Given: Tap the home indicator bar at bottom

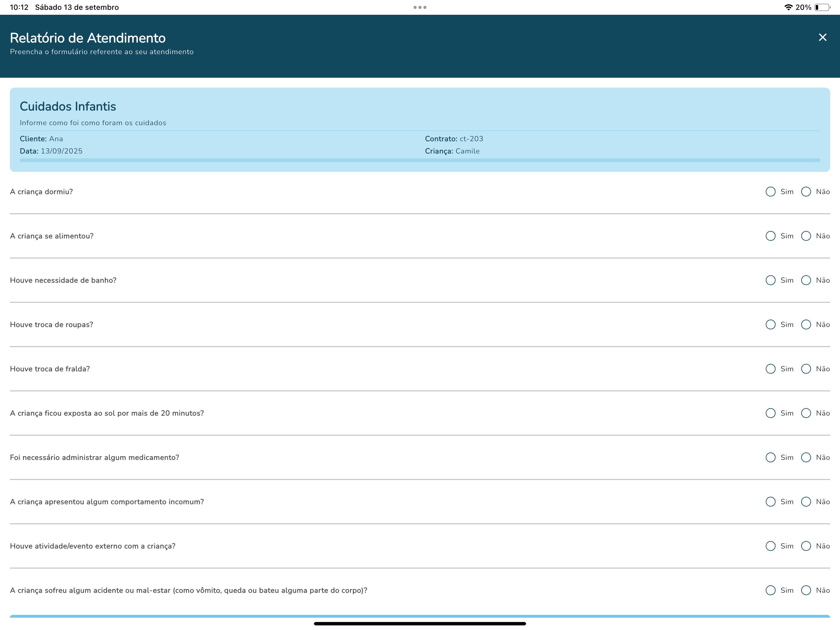Looking at the screenshot, I should pos(420,624).
